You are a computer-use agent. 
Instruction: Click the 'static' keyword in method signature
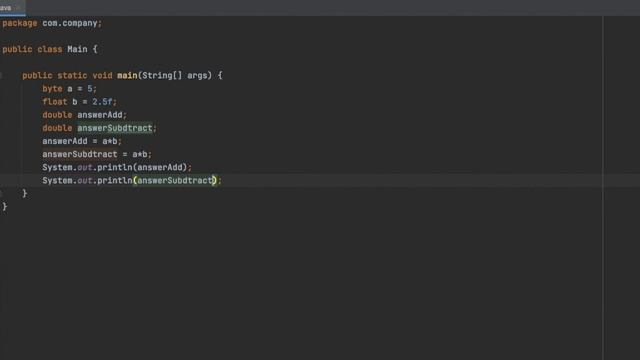pos(72,76)
